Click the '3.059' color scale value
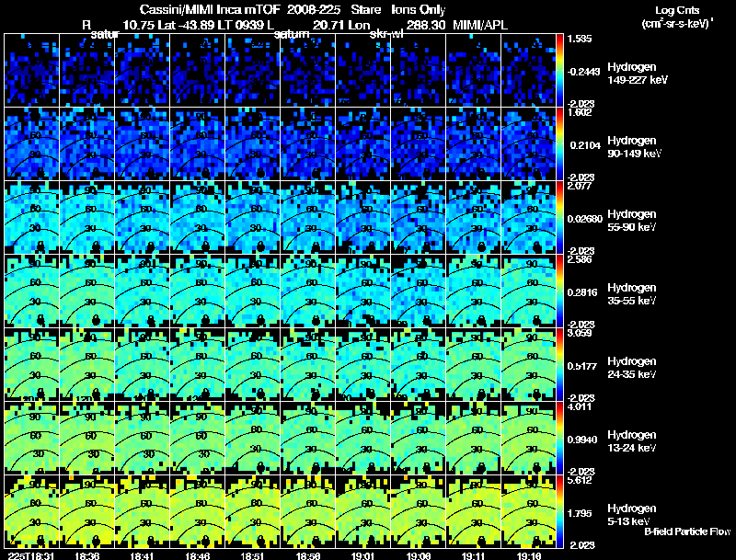 580,333
